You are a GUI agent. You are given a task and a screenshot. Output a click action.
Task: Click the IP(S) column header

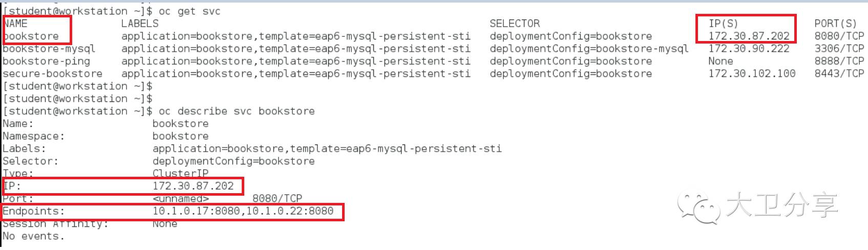723,24
